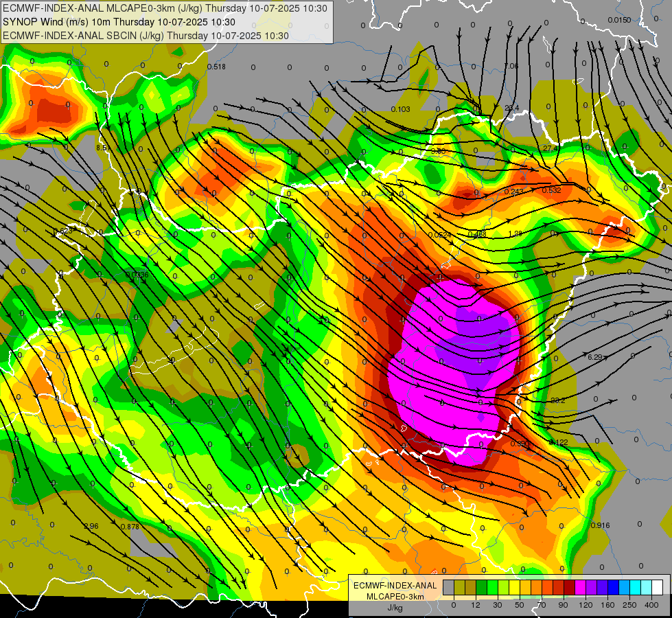
Task: Click the map value '0.103'
Action: pos(400,109)
